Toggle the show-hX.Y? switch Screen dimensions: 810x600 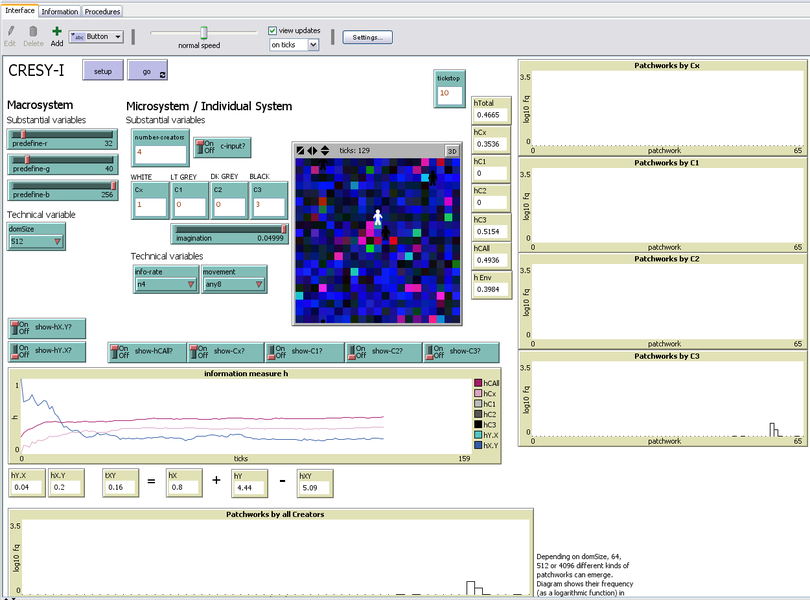click(x=47, y=328)
